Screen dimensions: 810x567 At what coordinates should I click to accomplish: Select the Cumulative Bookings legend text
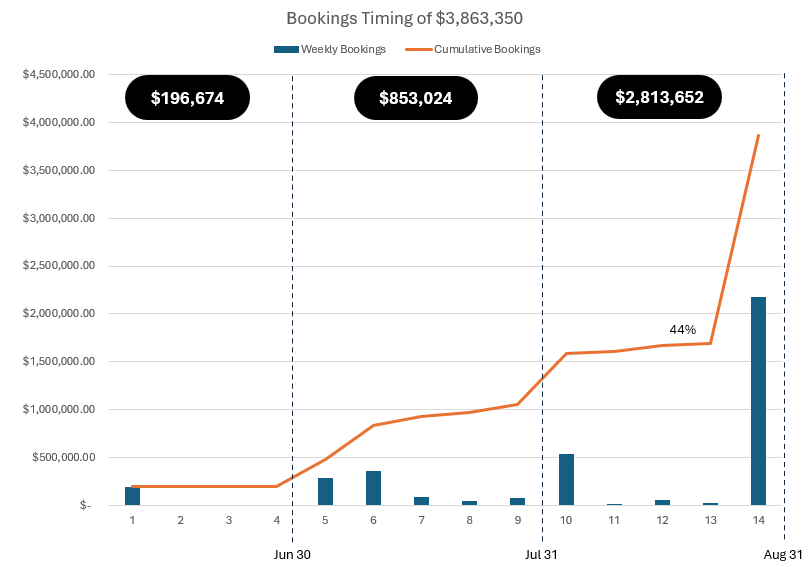(x=488, y=49)
